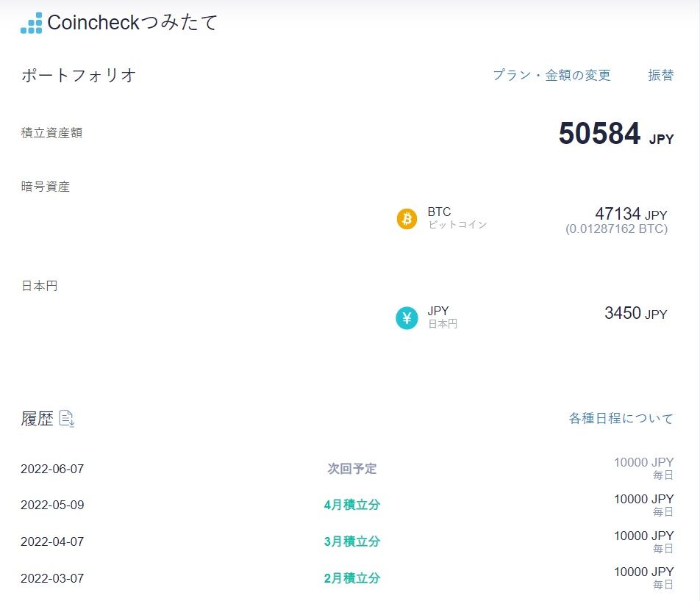This screenshot has width=700, height=601.
Task: Open the プラン・金額の変更 link
Action: tap(551, 75)
